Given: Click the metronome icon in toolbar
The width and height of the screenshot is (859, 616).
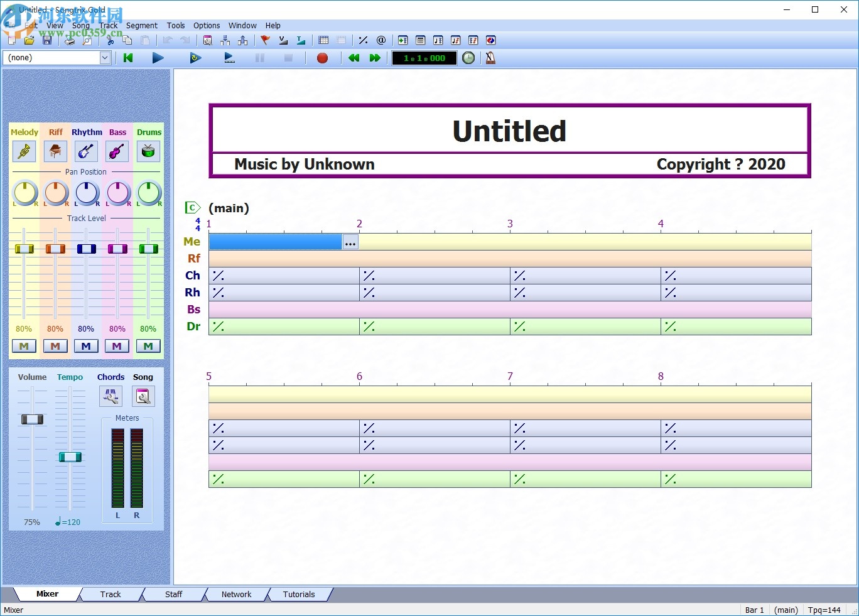Looking at the screenshot, I should [490, 58].
